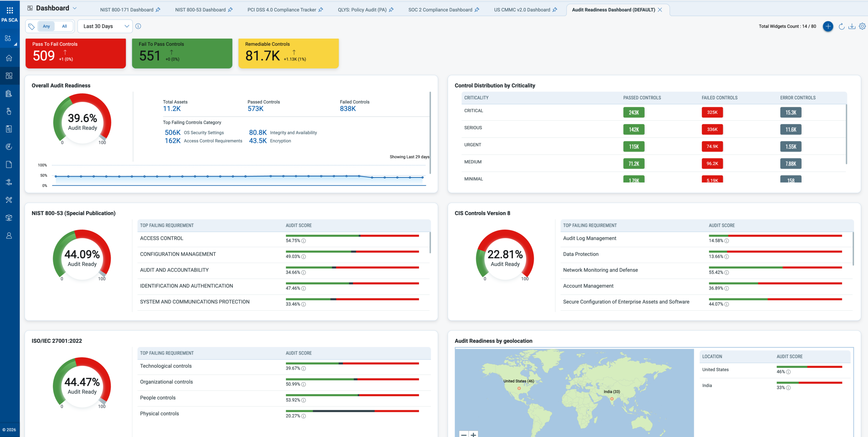
Task: Click the scrollbar in the Control Distribution table
Action: click(x=846, y=134)
